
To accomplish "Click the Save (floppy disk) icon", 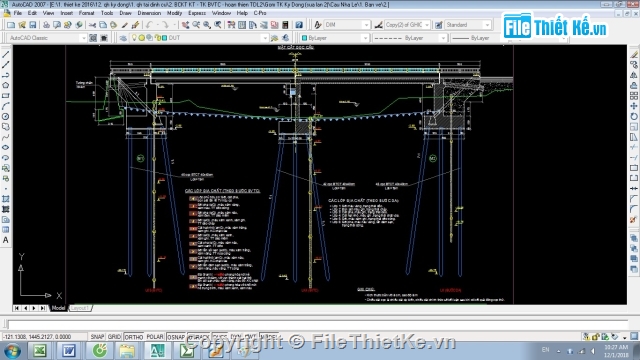I will point(33,25).
